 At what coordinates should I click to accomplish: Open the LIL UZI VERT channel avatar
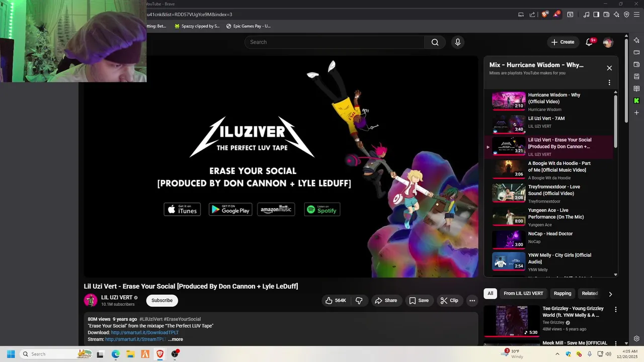coord(91,301)
